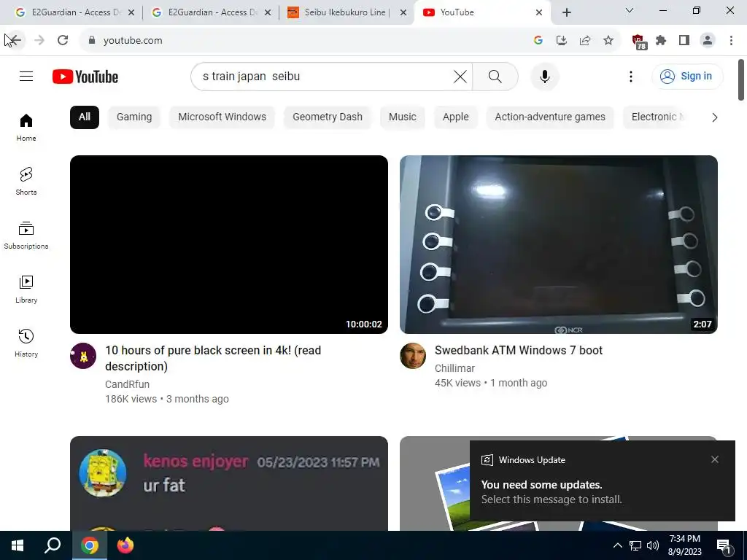This screenshot has height=560, width=747.
Task: Open the Chrome three-dot menu
Action: 731,41
